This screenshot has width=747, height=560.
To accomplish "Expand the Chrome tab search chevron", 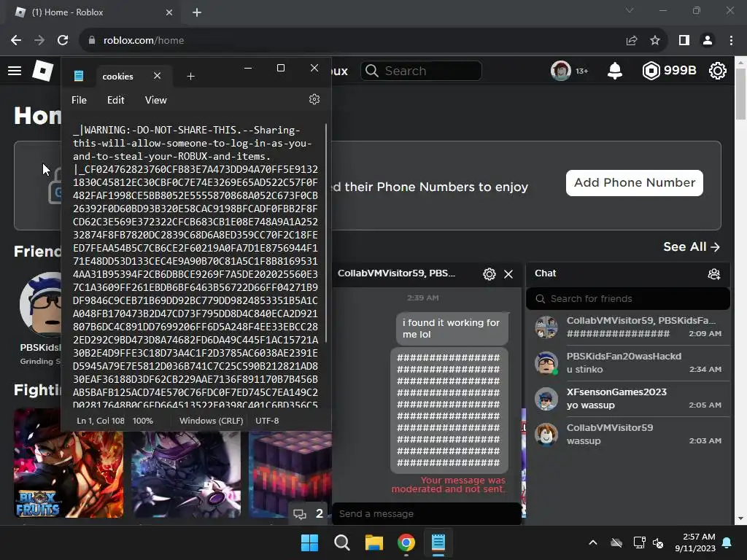I will pos(630,10).
